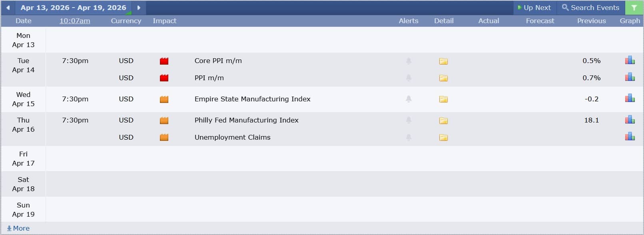Open detail folder for Empire State Index
The width and height of the screenshot is (644, 235).
pyautogui.click(x=443, y=99)
